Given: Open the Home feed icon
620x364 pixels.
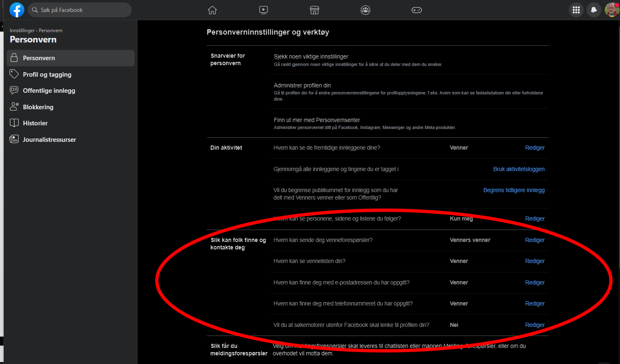Looking at the screenshot, I should click(212, 10).
